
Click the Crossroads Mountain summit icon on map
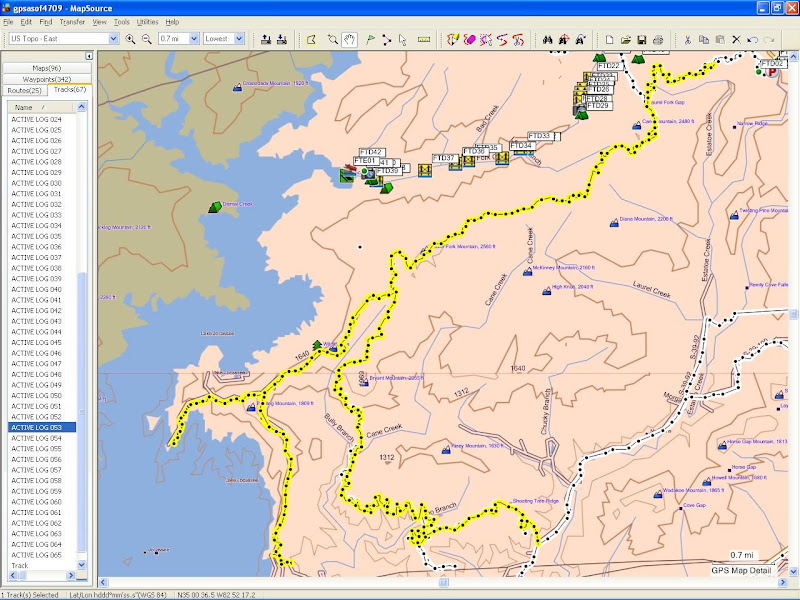(x=237, y=87)
